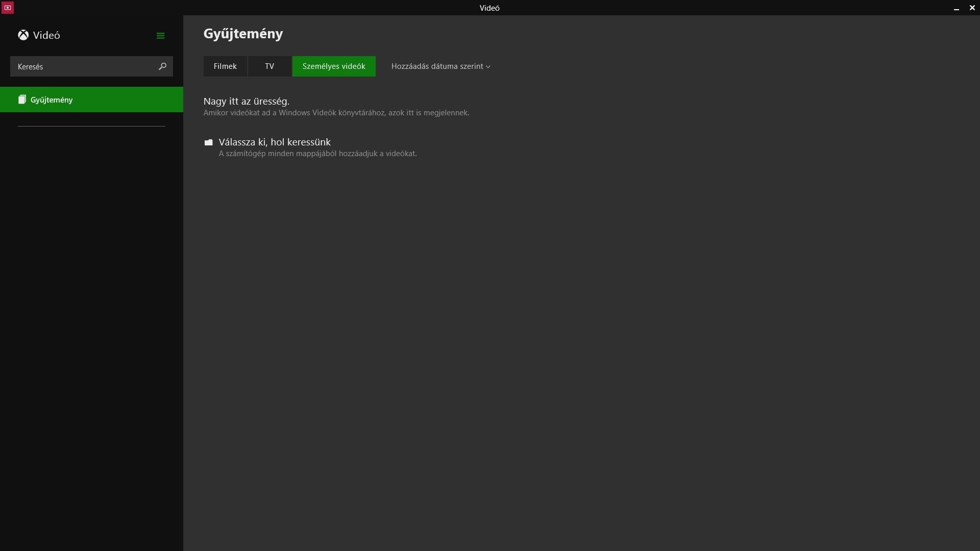980x551 pixels.
Task: Open the Hozzáadás dátuma szerint sort dropdown
Action: coord(437,66)
